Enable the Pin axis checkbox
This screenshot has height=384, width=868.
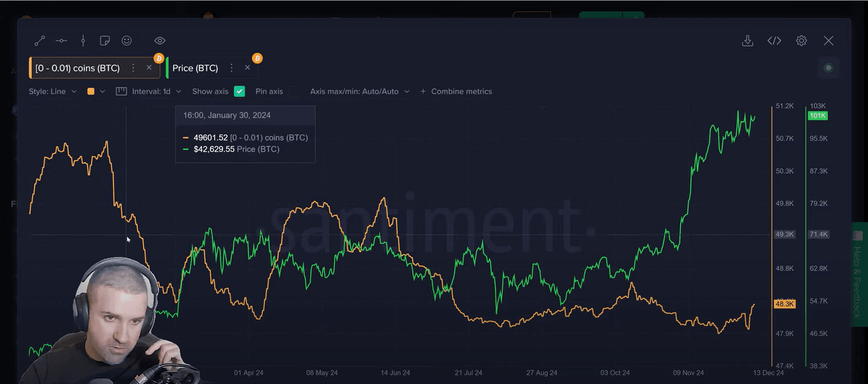(x=294, y=91)
